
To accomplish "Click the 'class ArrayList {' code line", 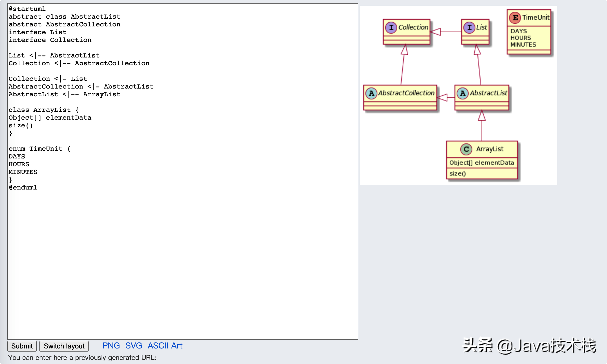I will (x=44, y=110).
